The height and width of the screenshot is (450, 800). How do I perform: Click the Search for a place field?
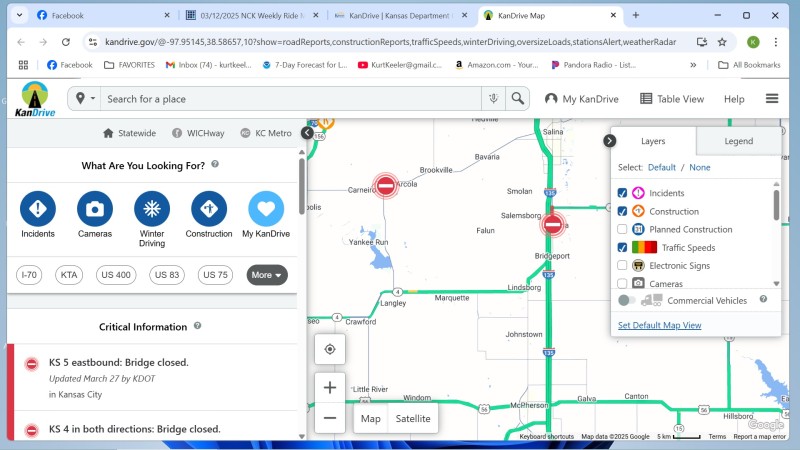[291, 98]
